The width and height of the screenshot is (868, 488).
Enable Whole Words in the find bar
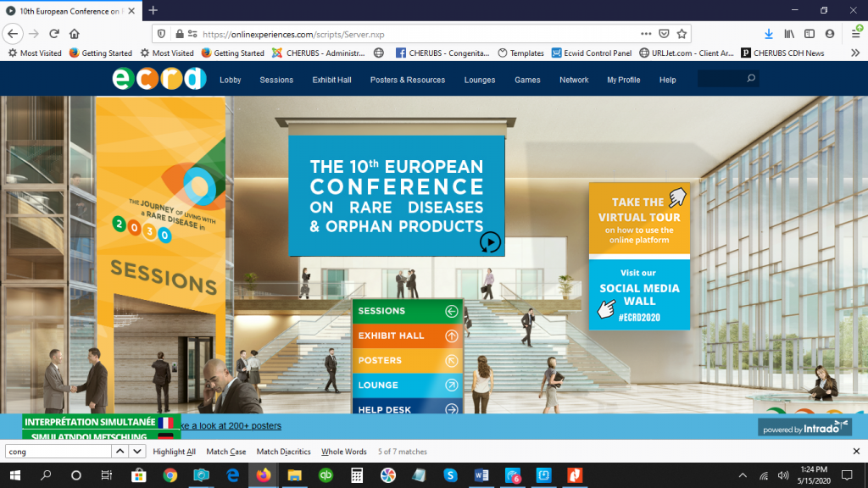click(x=343, y=452)
